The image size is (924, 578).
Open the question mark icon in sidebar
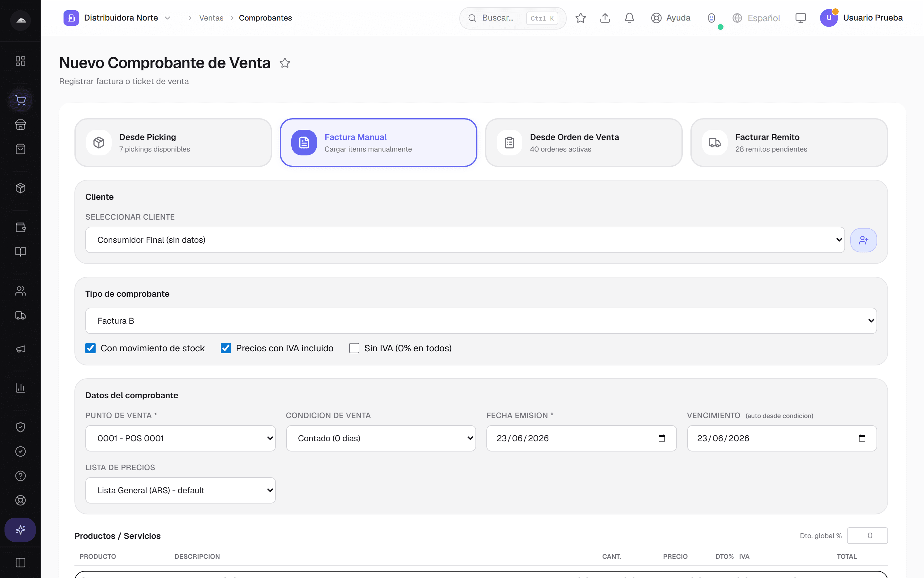(20, 476)
